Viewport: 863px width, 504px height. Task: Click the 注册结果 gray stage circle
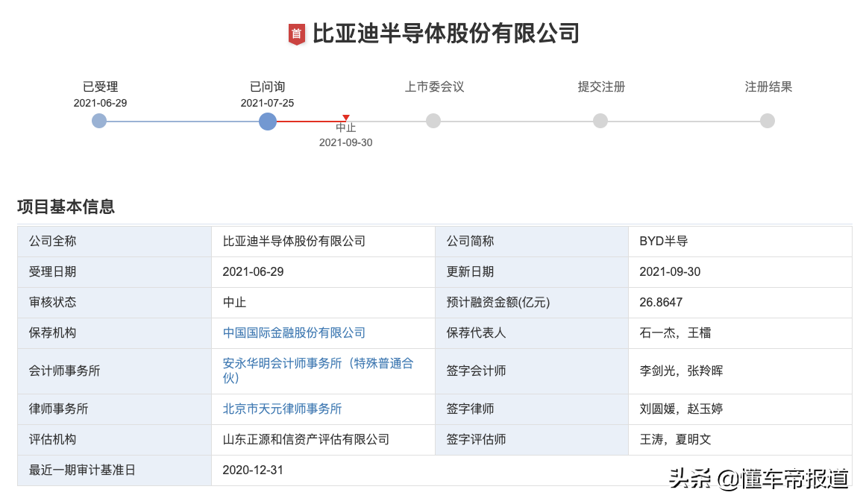pyautogui.click(x=768, y=121)
